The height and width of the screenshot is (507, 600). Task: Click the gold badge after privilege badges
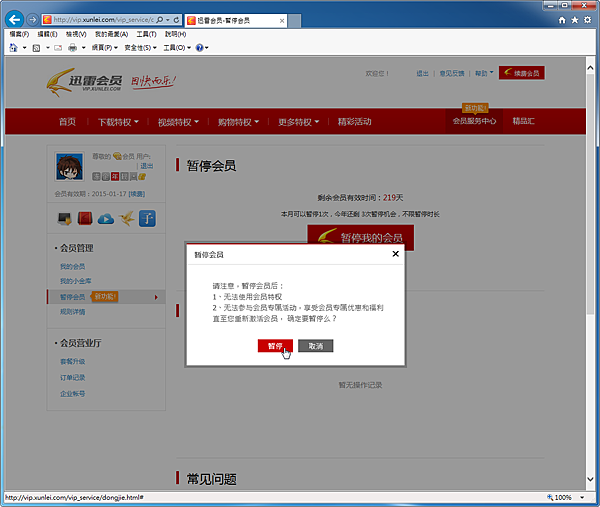click(142, 176)
